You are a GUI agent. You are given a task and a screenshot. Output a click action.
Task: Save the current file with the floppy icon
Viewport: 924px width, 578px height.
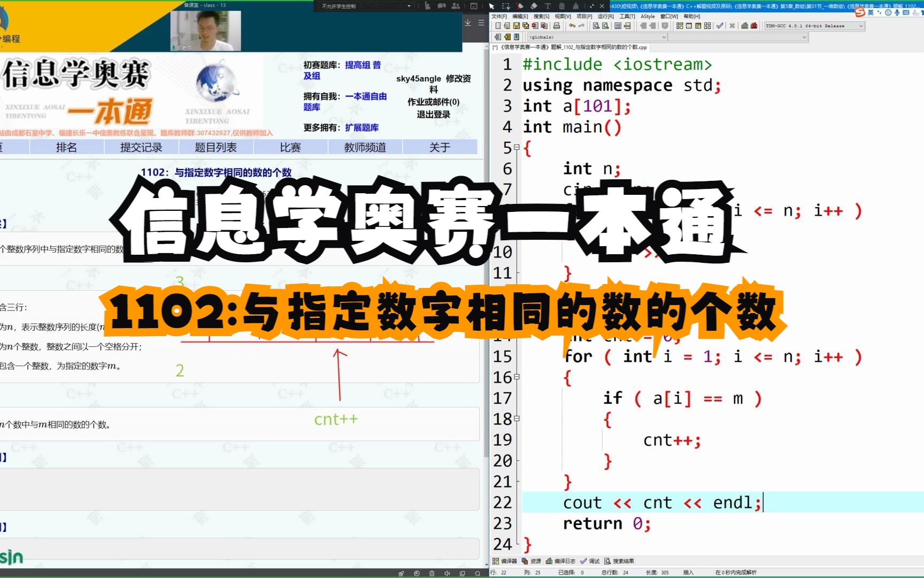click(517, 26)
